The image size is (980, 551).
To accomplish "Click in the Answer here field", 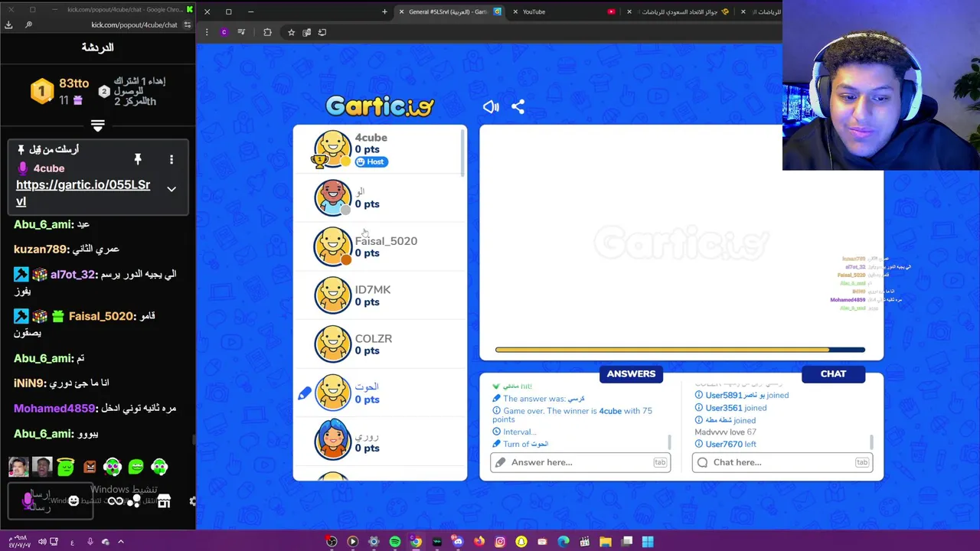I will tap(580, 462).
